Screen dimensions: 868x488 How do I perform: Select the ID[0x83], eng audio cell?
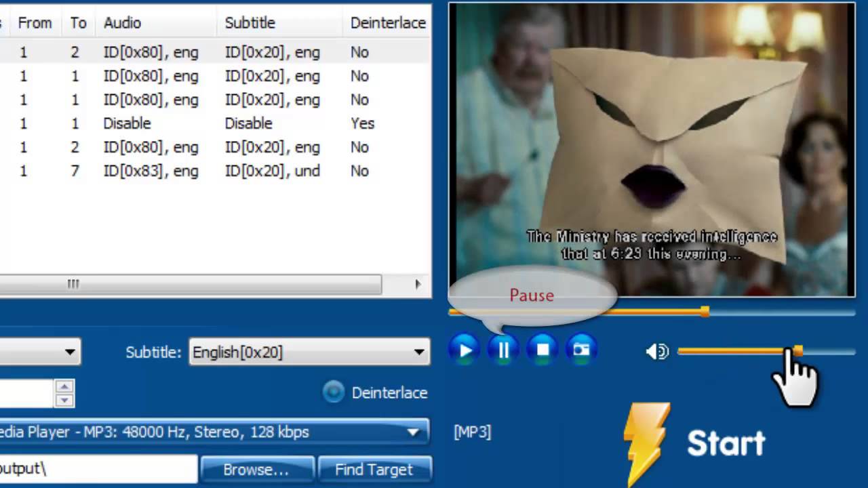tap(151, 171)
